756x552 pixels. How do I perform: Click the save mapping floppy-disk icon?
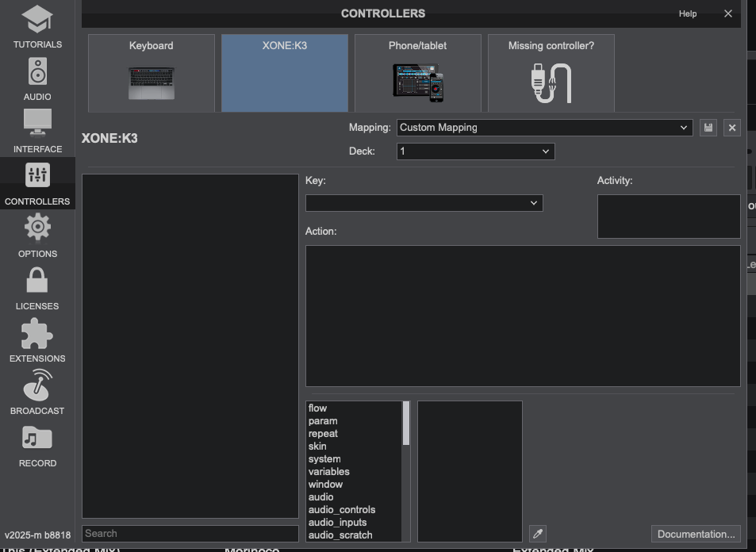click(708, 128)
